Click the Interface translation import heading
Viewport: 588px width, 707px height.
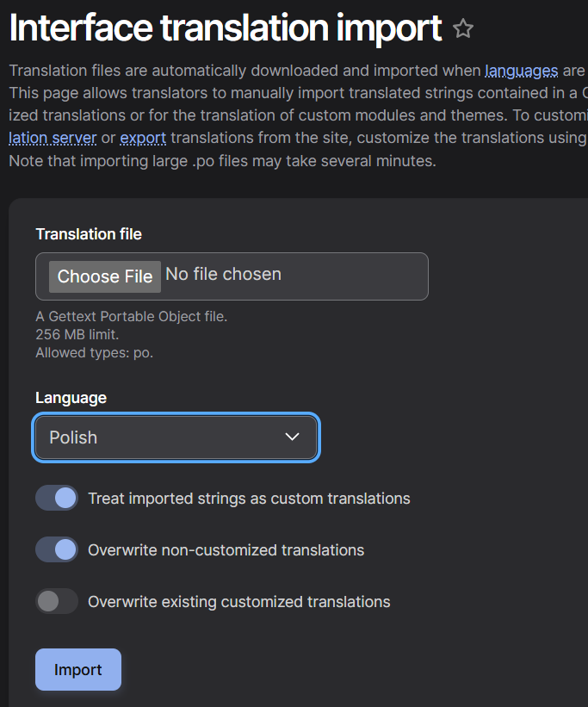[222, 28]
